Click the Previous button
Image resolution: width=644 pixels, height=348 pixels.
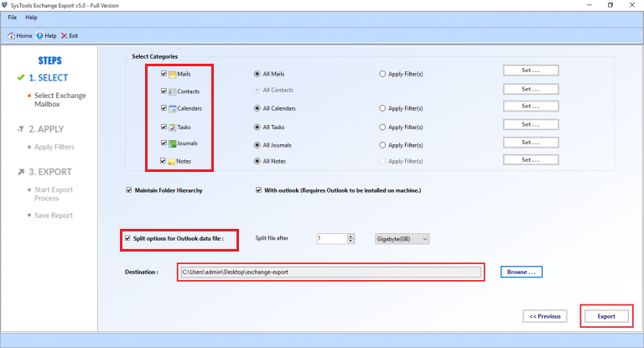pos(544,316)
